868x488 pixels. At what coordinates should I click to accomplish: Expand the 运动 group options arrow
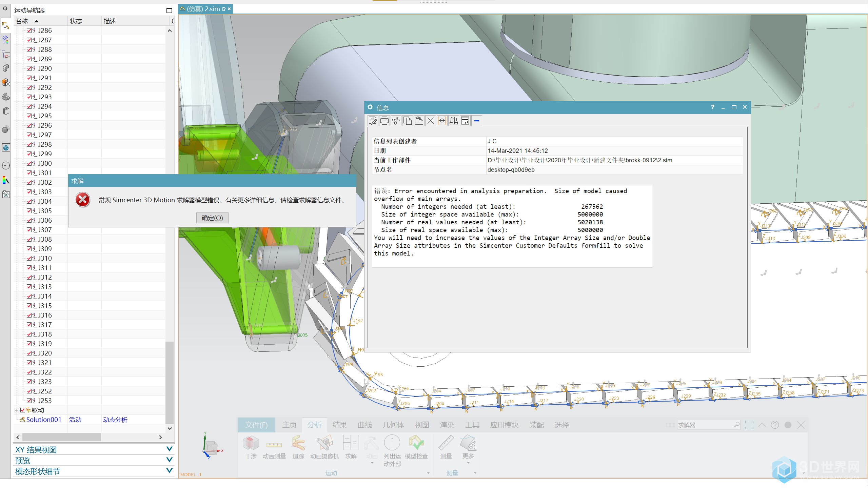[x=428, y=473]
